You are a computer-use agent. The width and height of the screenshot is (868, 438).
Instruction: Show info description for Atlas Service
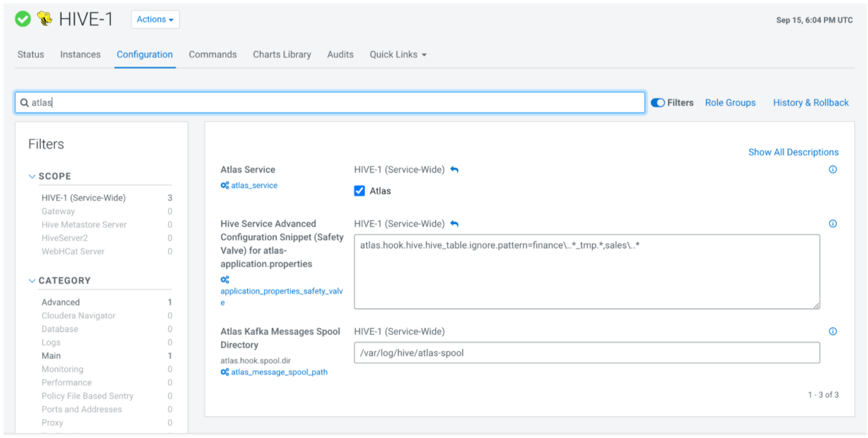coord(833,170)
